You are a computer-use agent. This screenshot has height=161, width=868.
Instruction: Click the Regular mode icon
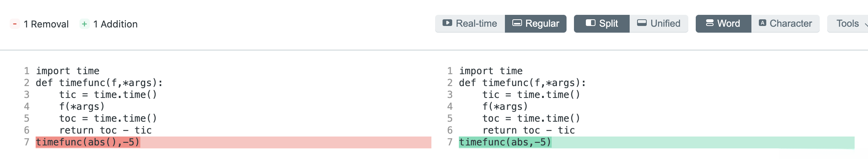tap(517, 23)
